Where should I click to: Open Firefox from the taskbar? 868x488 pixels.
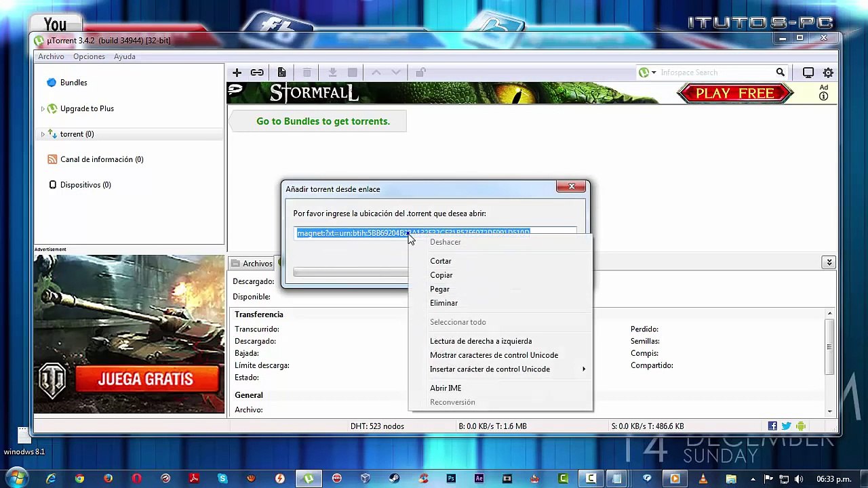tap(108, 479)
